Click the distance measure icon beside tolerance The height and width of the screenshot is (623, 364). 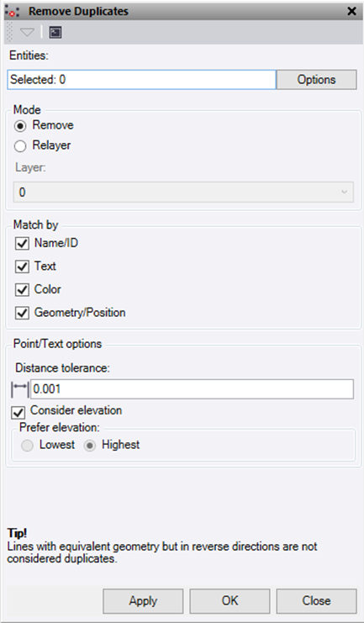[20, 389]
